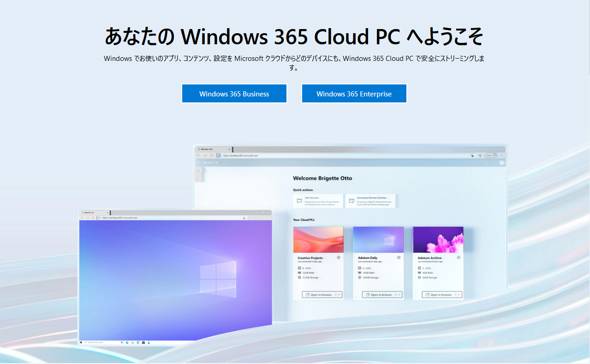Click the 512GB Storage text
The image size is (590, 364).
(311, 277)
